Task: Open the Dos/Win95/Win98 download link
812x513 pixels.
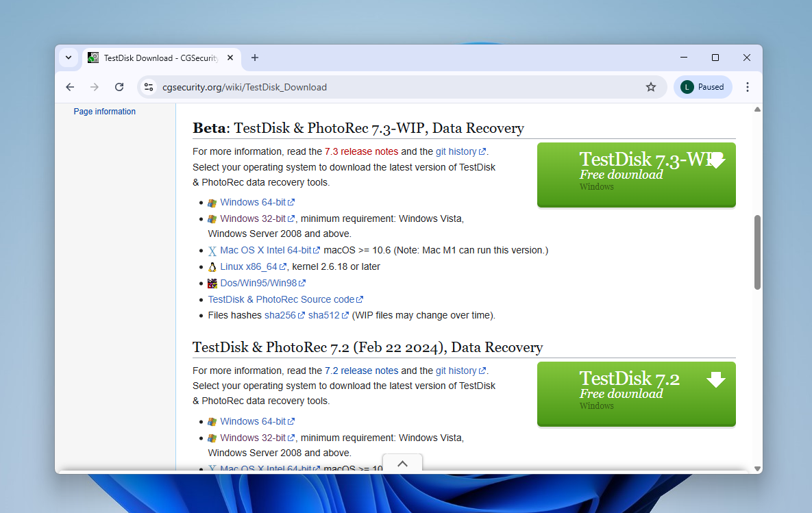Action: click(x=262, y=283)
